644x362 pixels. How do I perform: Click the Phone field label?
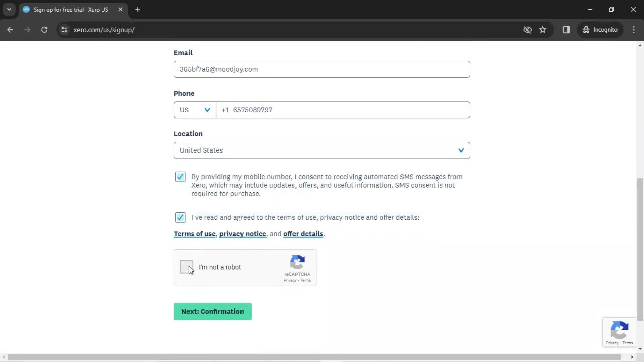184,94
